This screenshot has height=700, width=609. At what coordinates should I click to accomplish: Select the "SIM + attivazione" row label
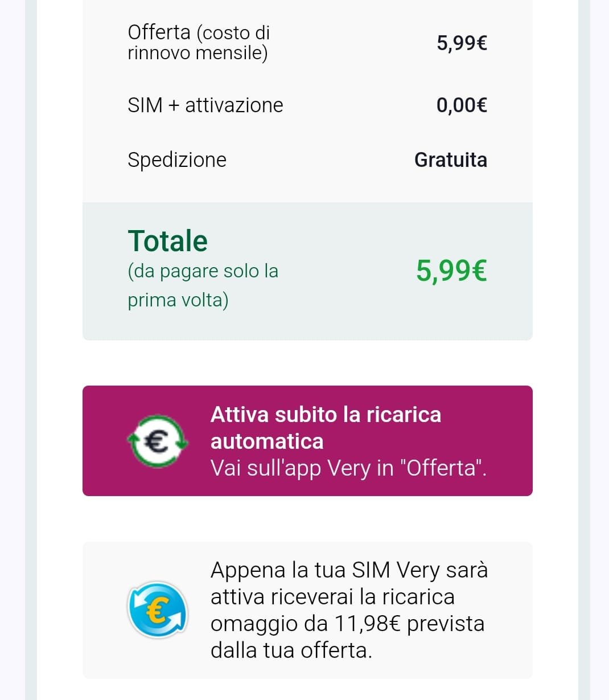[205, 105]
